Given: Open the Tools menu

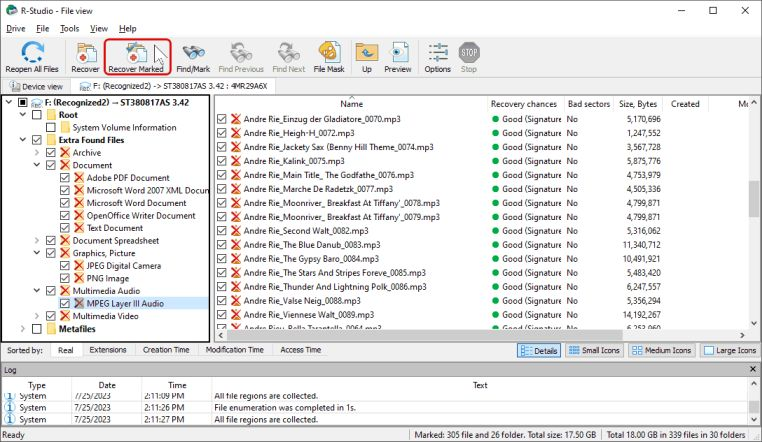Looking at the screenshot, I should (69, 29).
